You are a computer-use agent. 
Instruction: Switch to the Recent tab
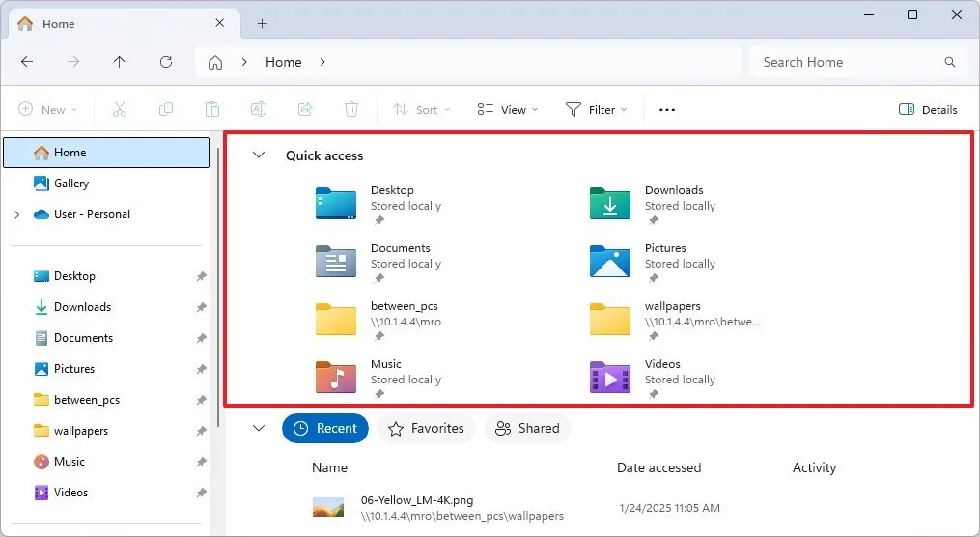[x=325, y=428]
